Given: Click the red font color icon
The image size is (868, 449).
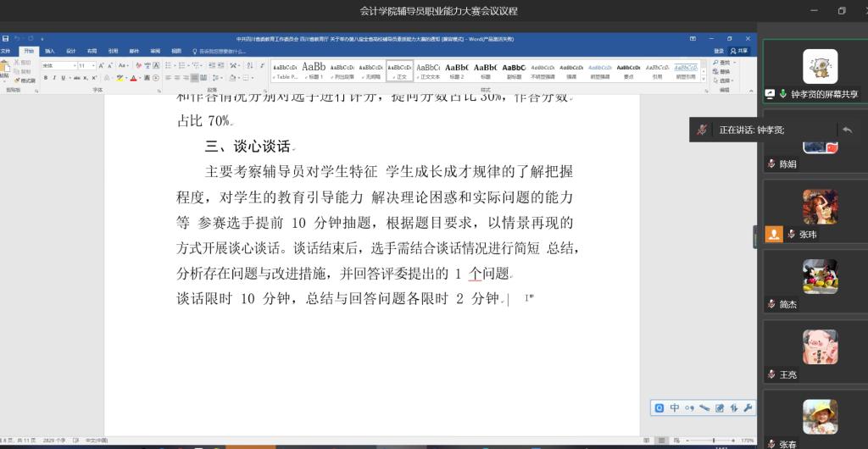Looking at the screenshot, I should (134, 78).
